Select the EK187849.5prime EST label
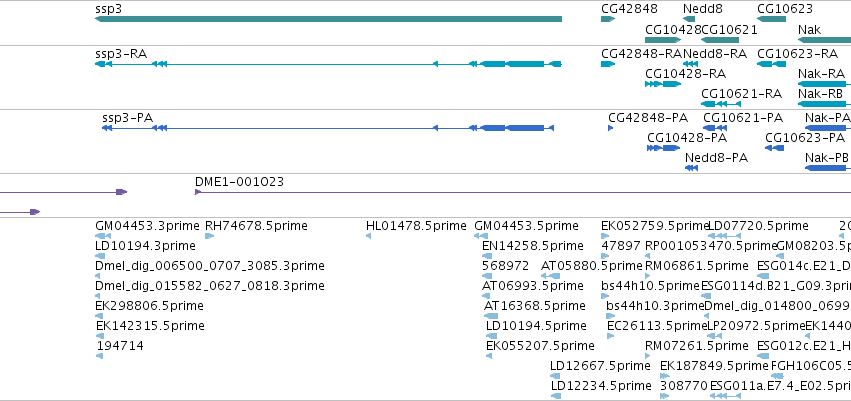 click(714, 366)
